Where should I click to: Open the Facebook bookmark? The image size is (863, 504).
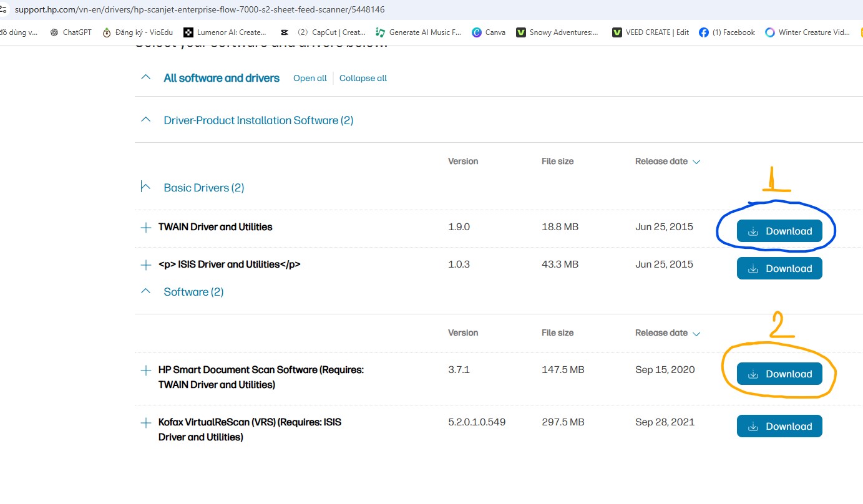(727, 32)
